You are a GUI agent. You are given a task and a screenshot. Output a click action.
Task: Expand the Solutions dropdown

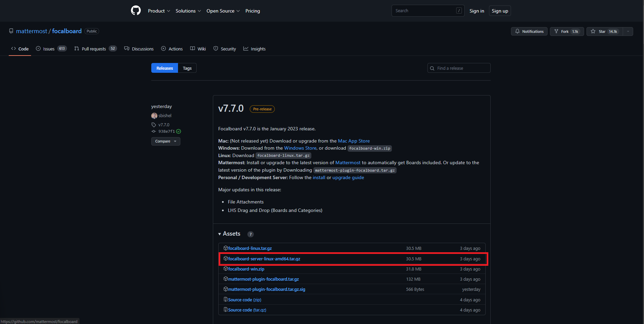(x=188, y=11)
